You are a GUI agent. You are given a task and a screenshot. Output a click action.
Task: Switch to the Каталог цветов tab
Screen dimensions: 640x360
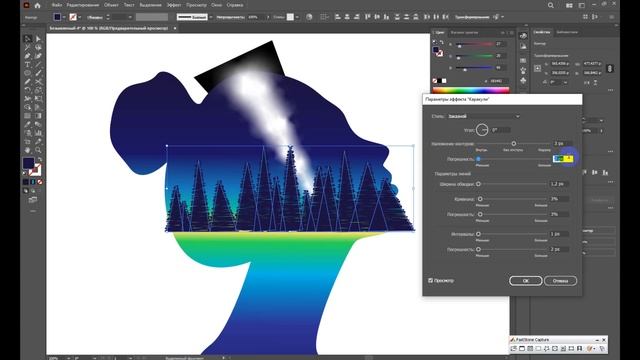pos(464,32)
